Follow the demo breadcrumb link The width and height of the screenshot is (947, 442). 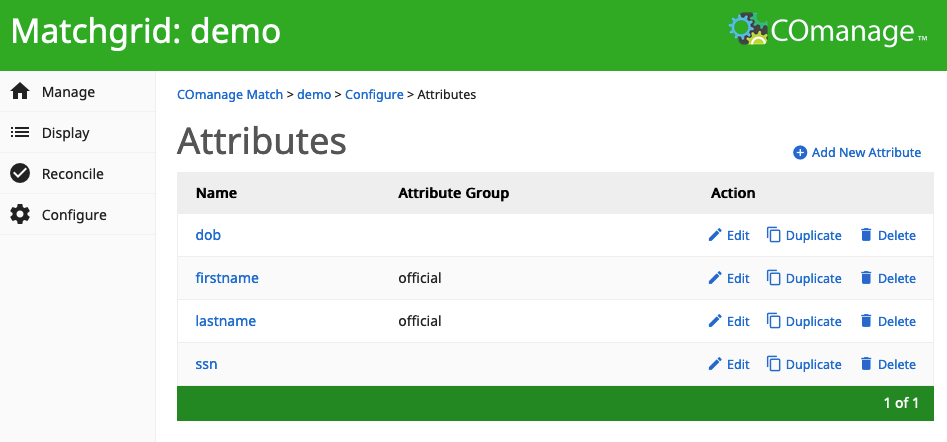[x=314, y=95]
